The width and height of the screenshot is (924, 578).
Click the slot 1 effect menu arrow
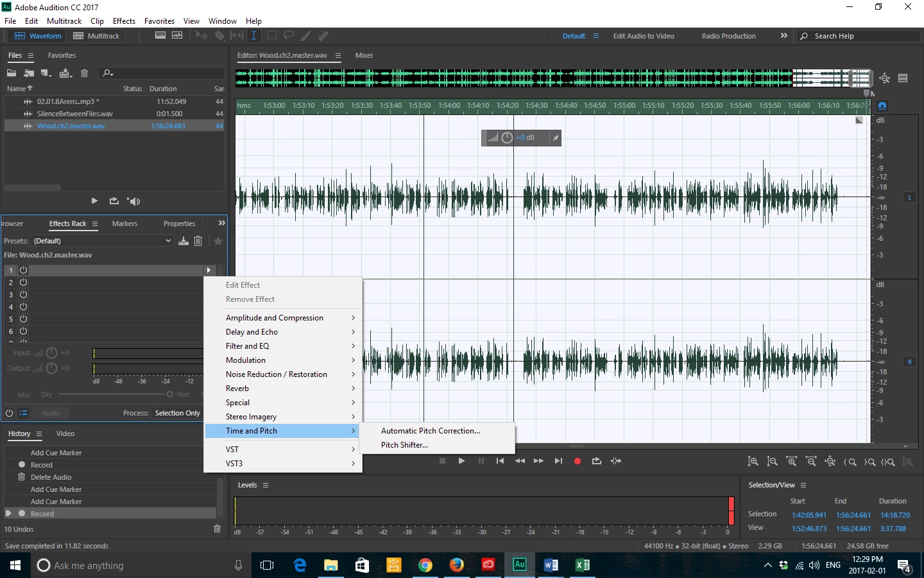pos(209,270)
